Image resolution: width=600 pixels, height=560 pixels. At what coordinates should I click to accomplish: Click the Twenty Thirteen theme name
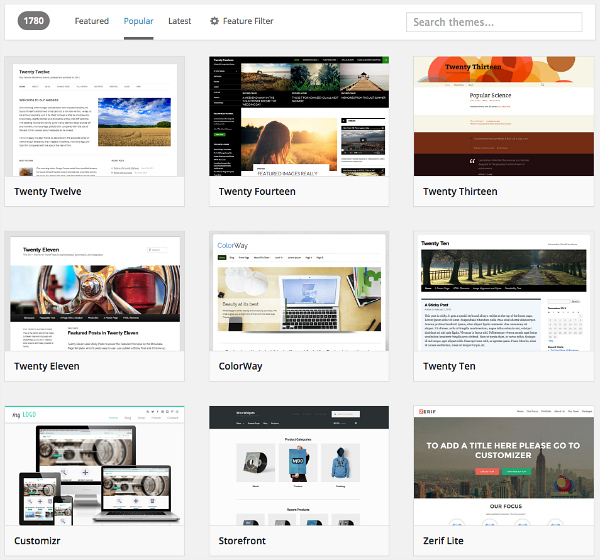click(460, 191)
